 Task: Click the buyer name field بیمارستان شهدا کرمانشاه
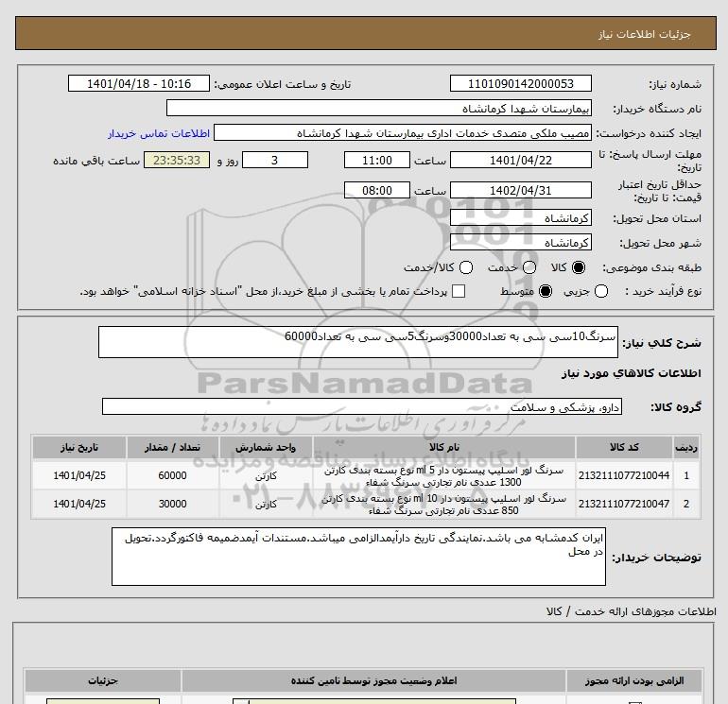point(379,109)
